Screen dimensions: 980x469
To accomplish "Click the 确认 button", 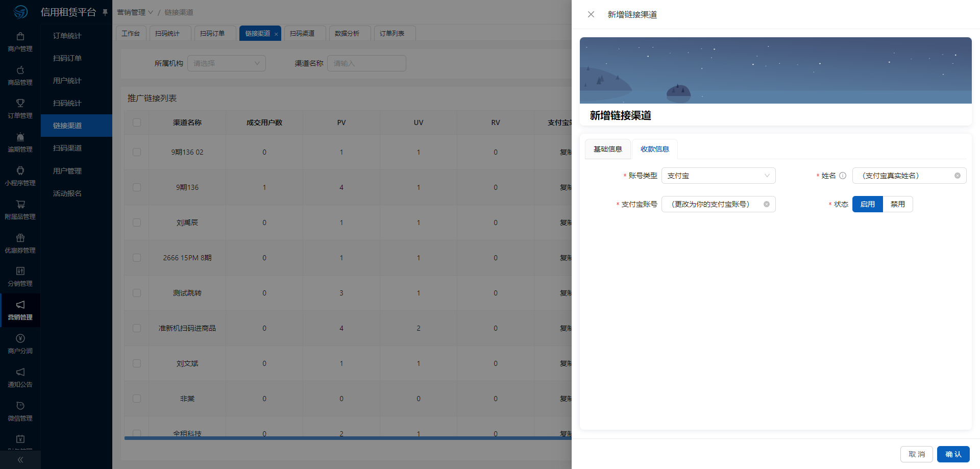I will click(x=953, y=454).
